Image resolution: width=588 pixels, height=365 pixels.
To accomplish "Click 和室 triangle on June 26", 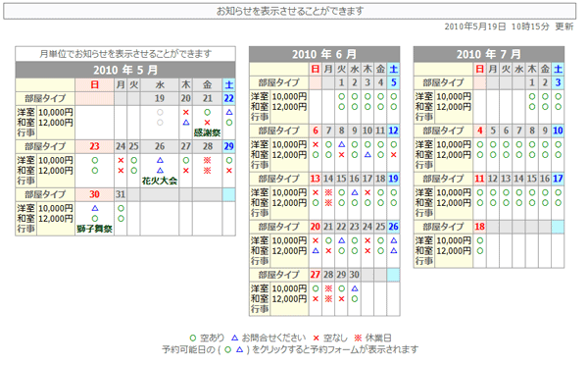I will (393, 251).
